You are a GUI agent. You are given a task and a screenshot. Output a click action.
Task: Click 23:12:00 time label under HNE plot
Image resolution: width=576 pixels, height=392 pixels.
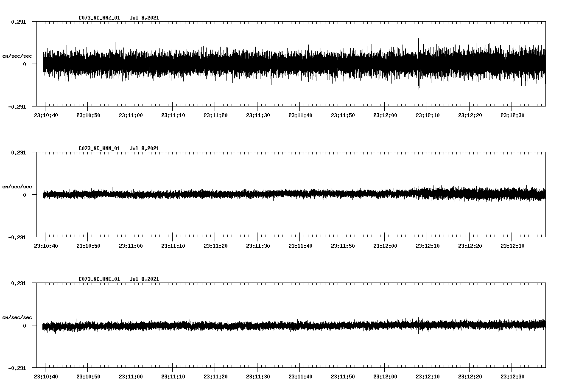[x=385, y=376]
